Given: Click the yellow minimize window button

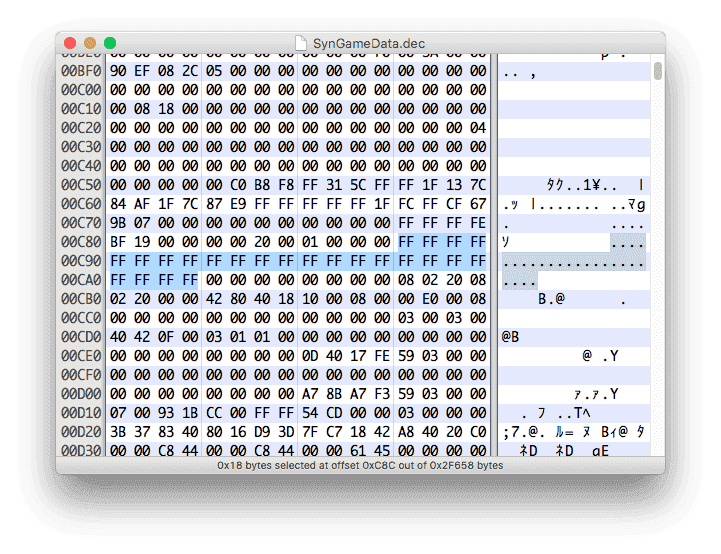Looking at the screenshot, I should pyautogui.click(x=90, y=43).
